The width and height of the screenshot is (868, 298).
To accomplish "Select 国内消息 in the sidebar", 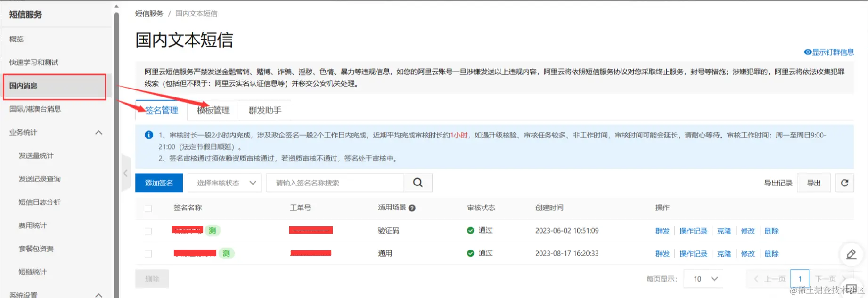I will 55,86.
